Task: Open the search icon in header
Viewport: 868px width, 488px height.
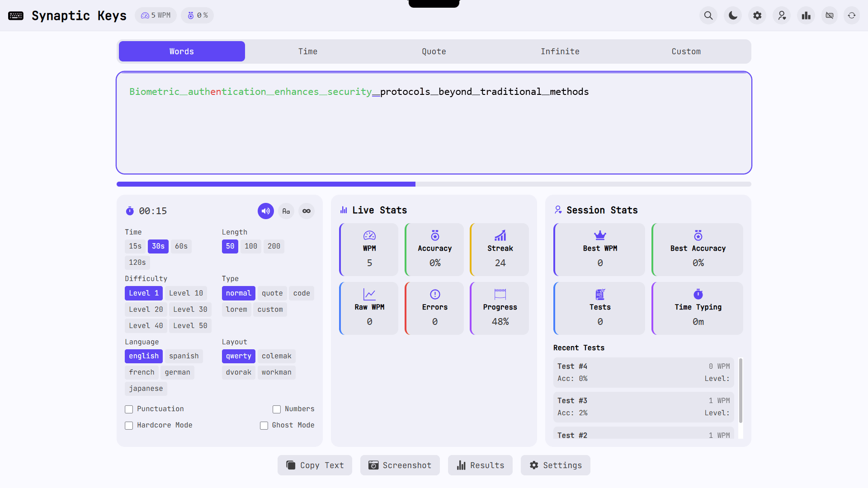Action: pyautogui.click(x=708, y=15)
